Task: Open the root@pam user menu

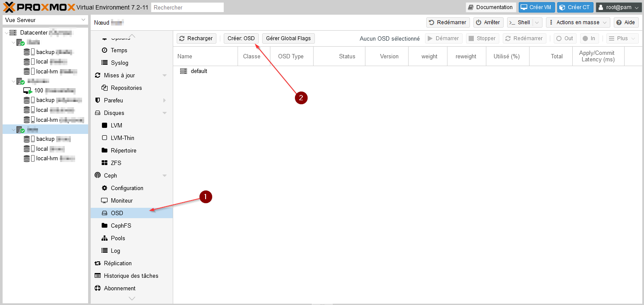Action: 619,7
